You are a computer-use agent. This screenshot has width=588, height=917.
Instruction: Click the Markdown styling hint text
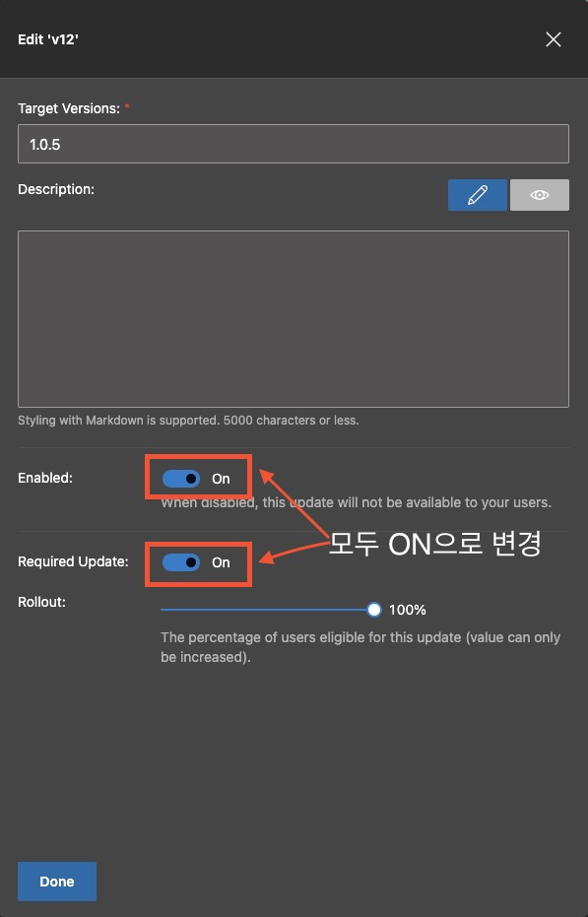click(x=188, y=420)
